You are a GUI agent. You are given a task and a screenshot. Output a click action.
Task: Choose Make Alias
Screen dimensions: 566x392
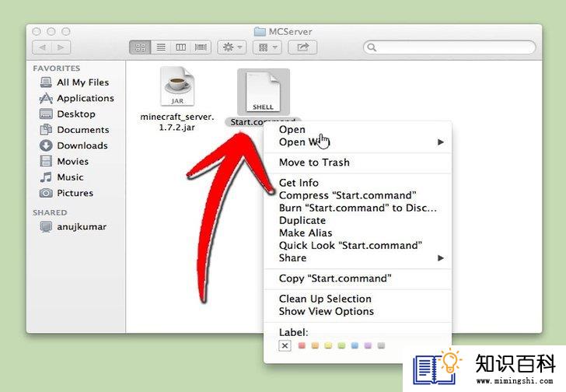306,233
